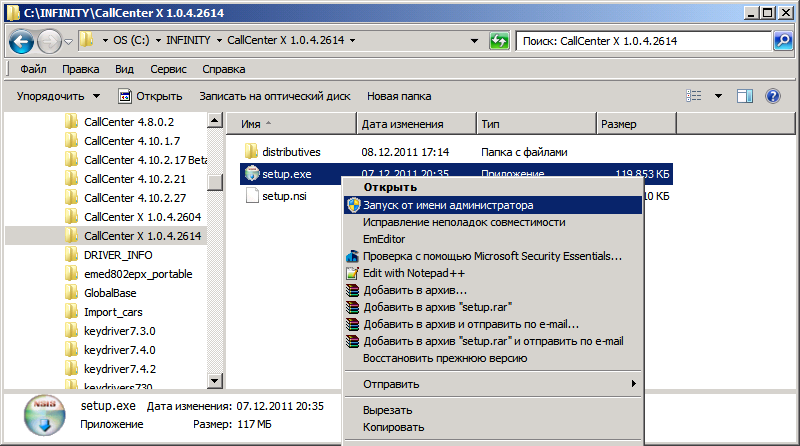The height and width of the screenshot is (446, 800).
Task: Sort by the Размер column header
Action: tap(636, 124)
